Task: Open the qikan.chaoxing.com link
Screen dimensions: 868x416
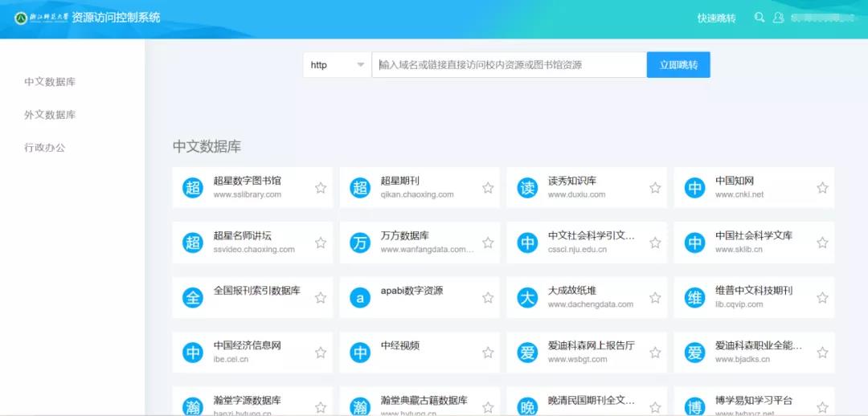Action: click(x=417, y=194)
